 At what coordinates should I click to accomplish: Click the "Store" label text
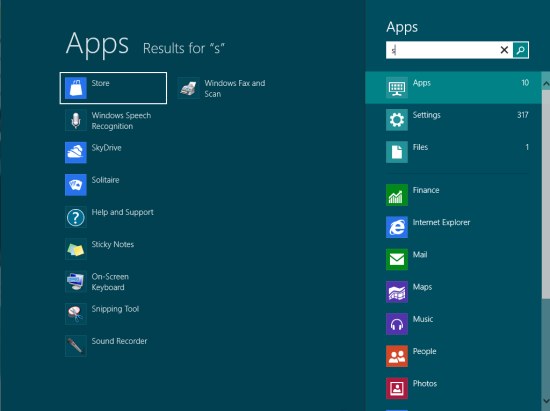pyautogui.click(x=100, y=83)
